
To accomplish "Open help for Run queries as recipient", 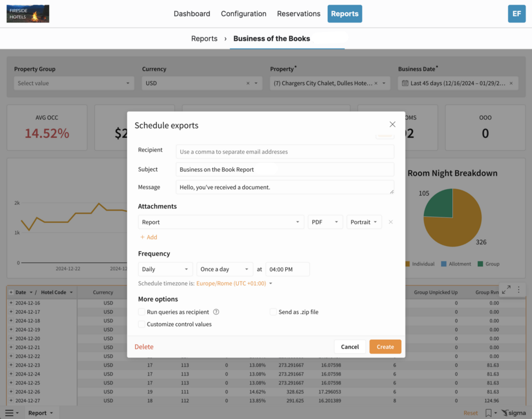I will (216, 312).
